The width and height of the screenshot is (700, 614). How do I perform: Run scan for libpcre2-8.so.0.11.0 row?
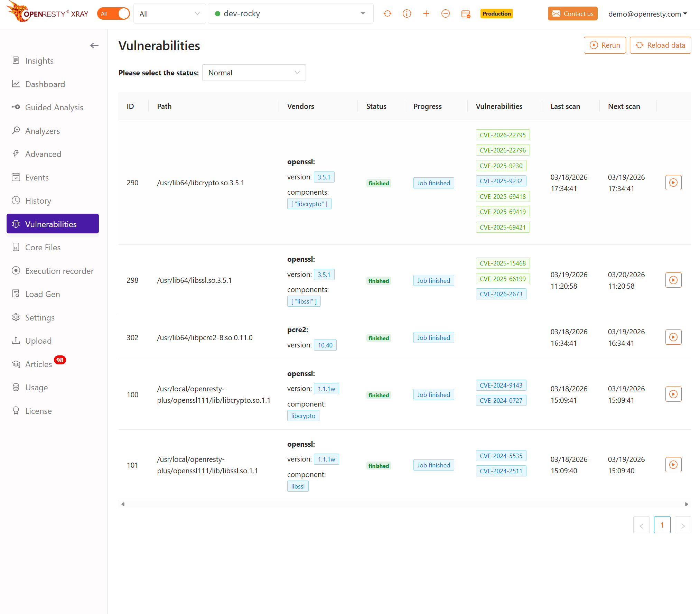673,337
